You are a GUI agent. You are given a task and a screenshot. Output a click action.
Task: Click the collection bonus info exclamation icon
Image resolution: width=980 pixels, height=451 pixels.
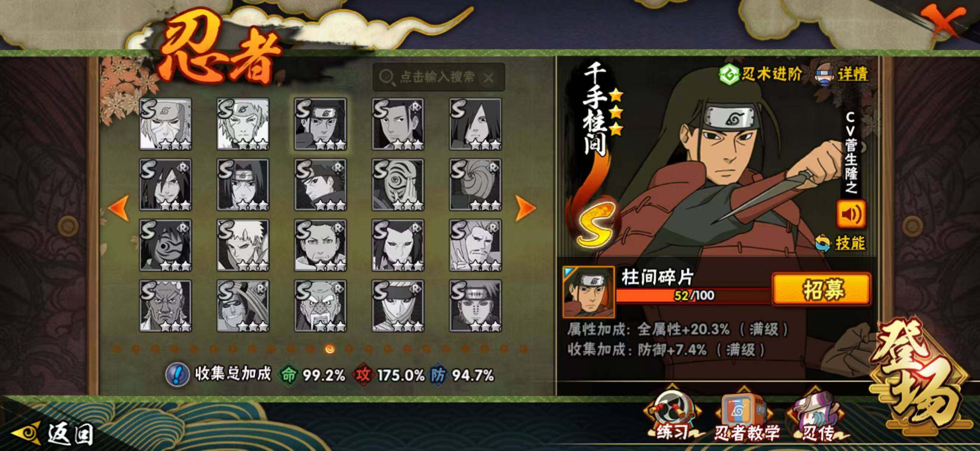tap(177, 374)
